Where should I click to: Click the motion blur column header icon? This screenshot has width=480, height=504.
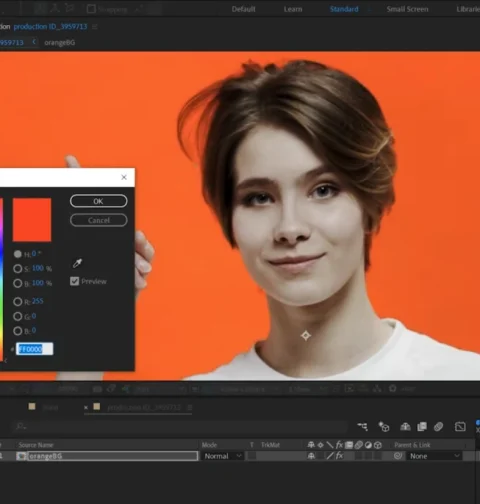coord(359,445)
